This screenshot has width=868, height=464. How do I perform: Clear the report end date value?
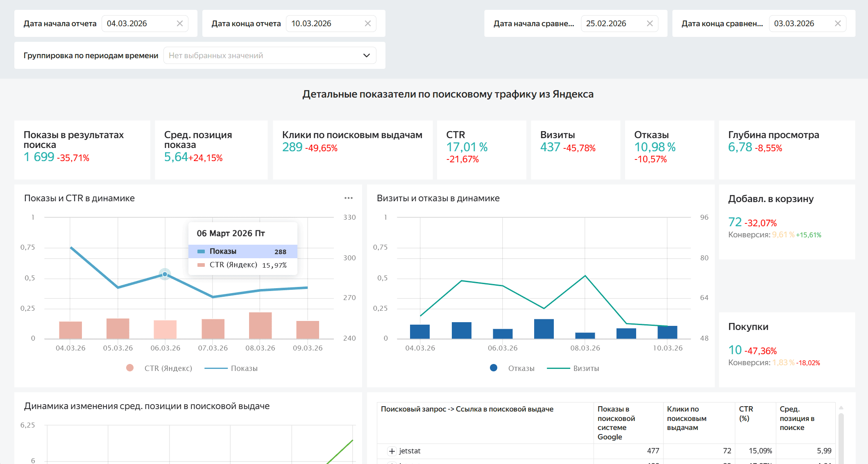click(x=367, y=24)
